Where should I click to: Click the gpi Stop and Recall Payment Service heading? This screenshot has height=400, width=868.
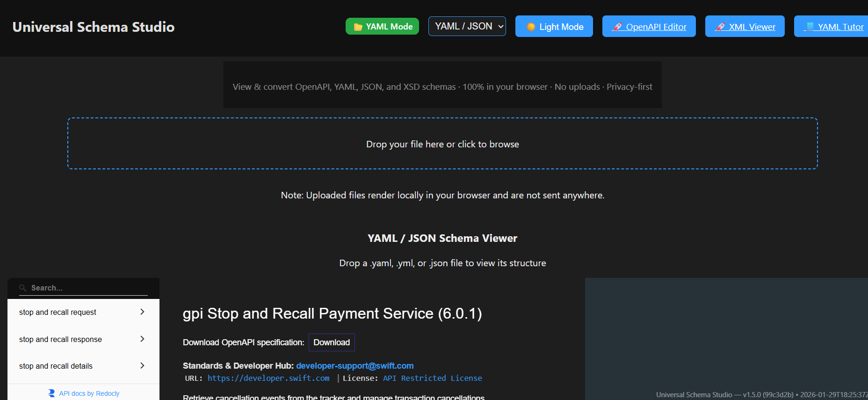click(x=332, y=313)
